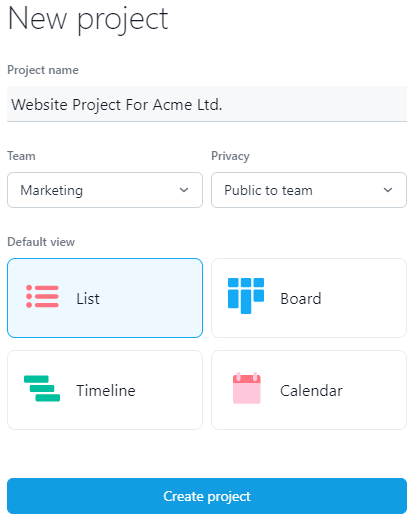Image resolution: width=417 pixels, height=520 pixels.
Task: Click the pink Calendar view icon
Action: click(x=247, y=388)
